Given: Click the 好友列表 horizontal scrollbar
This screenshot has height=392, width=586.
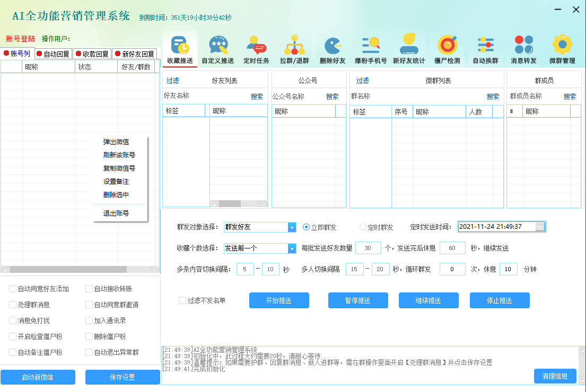Looking at the screenshot, I should coord(239,204).
